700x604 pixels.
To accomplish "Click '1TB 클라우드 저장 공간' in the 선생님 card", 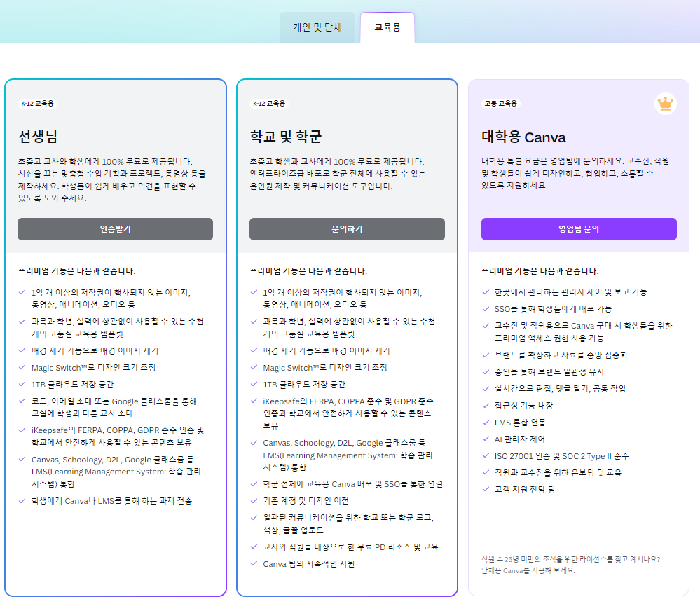I will point(72,385).
